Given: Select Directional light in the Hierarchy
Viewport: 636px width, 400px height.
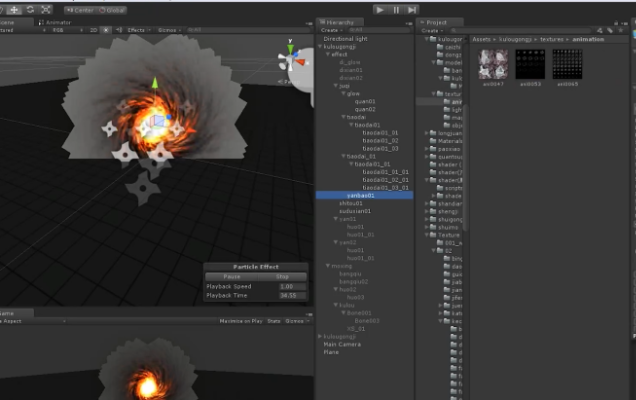Looking at the screenshot, I should coord(346,39).
